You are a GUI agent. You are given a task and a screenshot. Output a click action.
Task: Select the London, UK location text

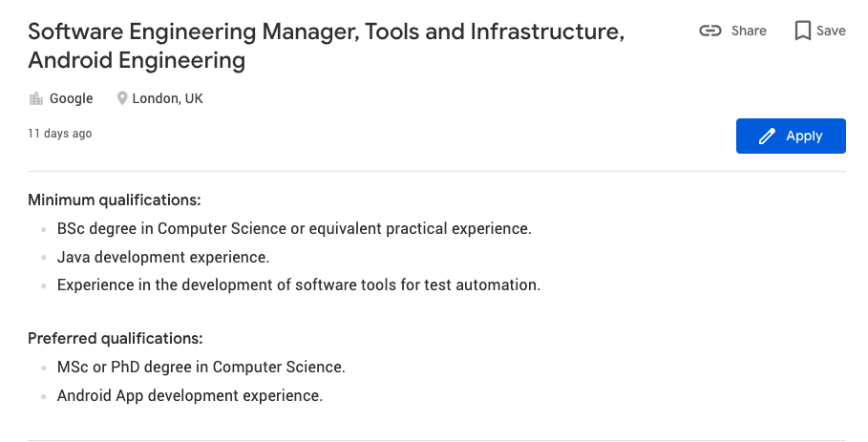click(167, 98)
